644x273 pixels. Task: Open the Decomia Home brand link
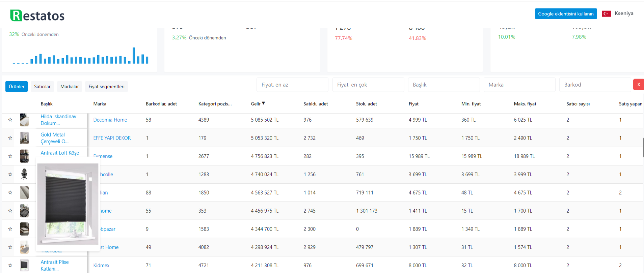tap(110, 120)
